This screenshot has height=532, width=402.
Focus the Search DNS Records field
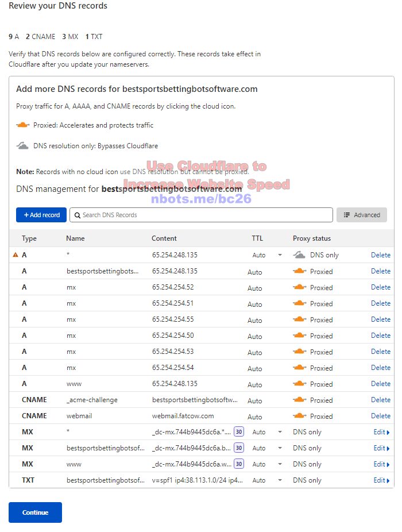point(201,215)
